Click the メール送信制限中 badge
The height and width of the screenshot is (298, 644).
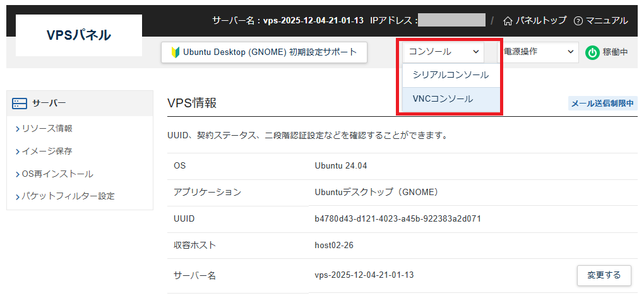602,104
